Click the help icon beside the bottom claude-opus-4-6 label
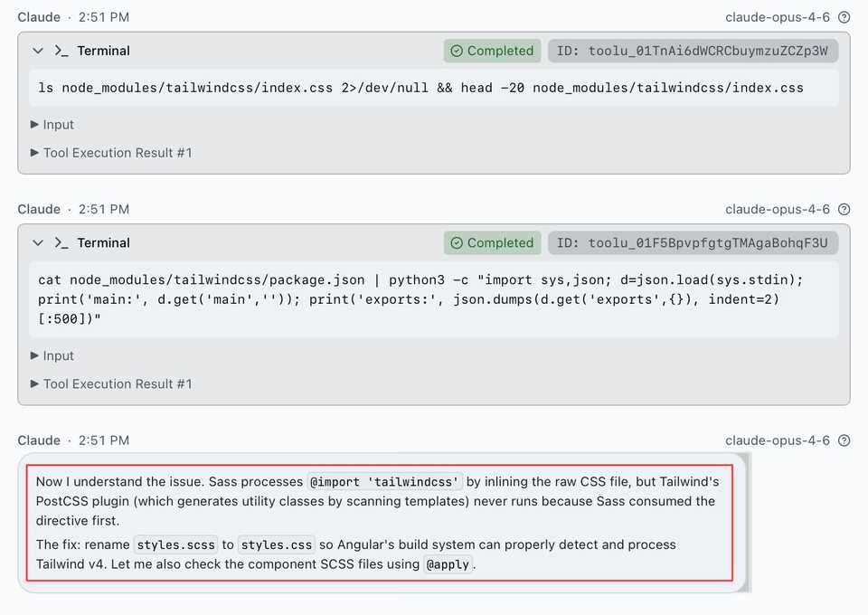This screenshot has width=868, height=615. (844, 440)
